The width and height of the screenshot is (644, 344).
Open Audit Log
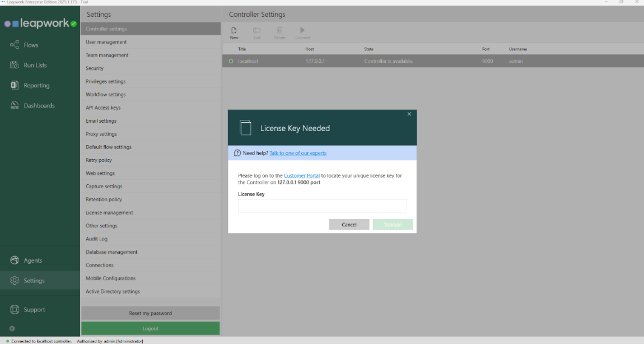150,239
